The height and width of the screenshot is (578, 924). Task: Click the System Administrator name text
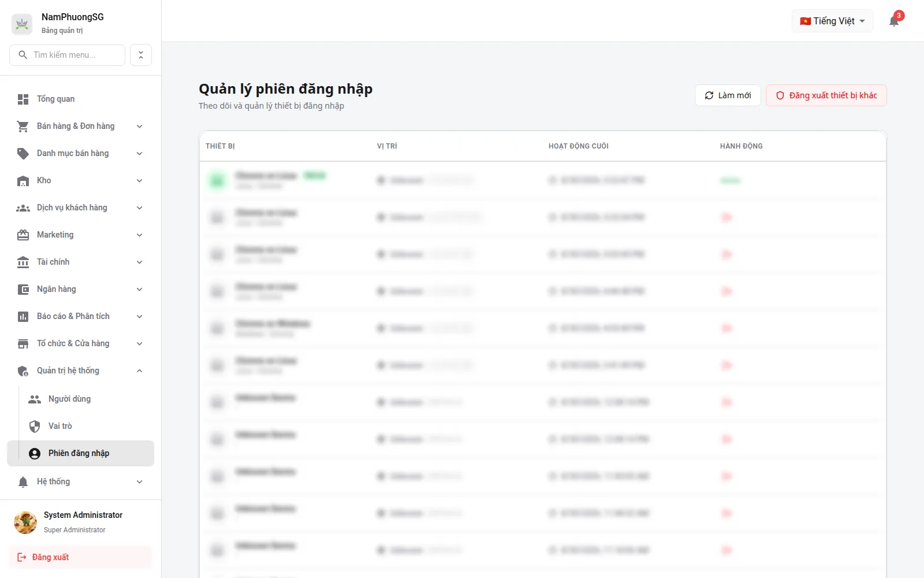83,515
